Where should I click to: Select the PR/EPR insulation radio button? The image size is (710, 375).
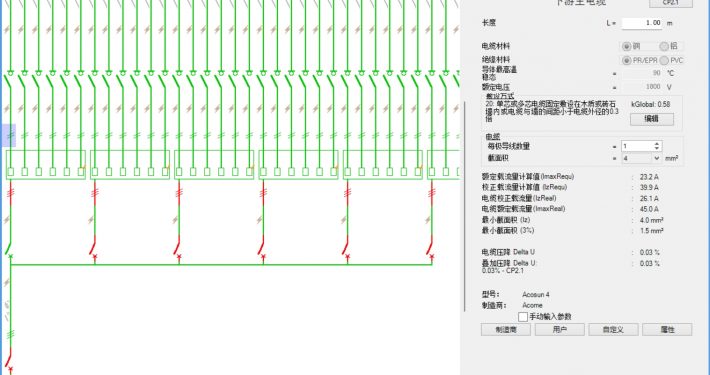pos(627,60)
